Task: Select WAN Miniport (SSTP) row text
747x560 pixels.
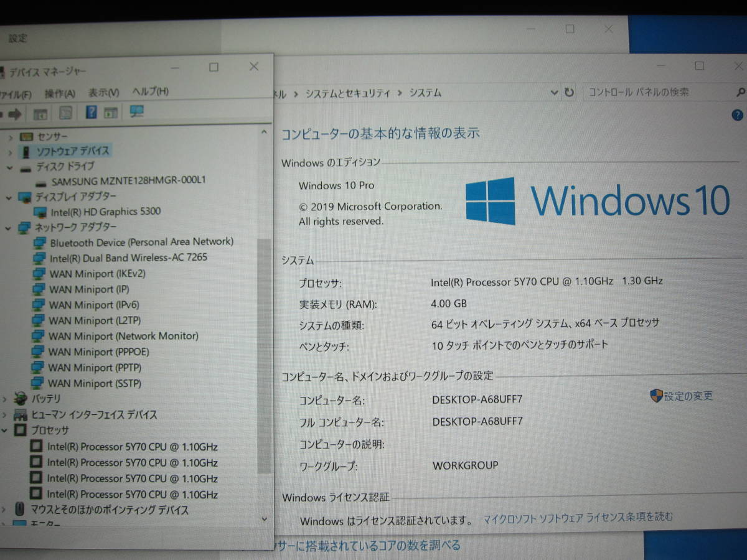Action: click(95, 383)
